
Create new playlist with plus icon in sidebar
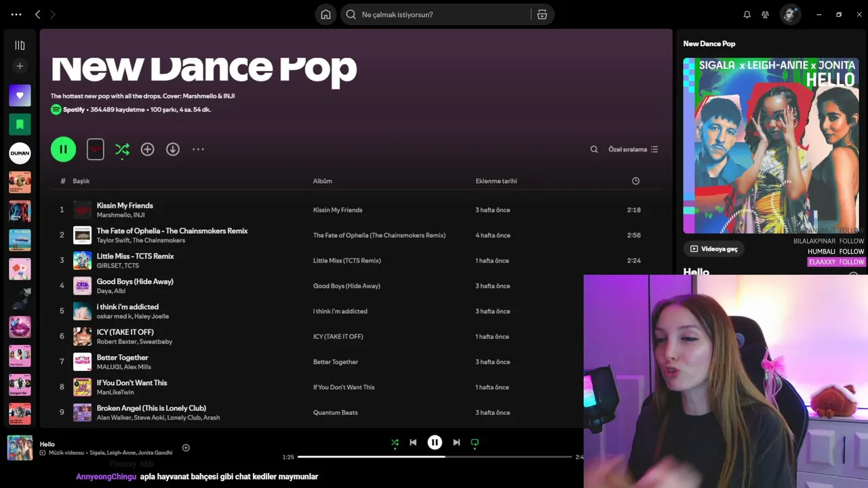(x=20, y=66)
